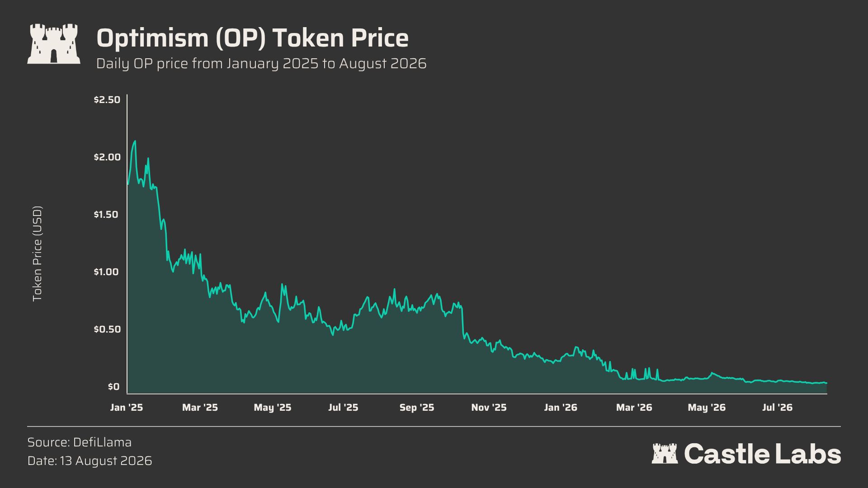Click the $1.50 y-axis label

[x=107, y=214]
